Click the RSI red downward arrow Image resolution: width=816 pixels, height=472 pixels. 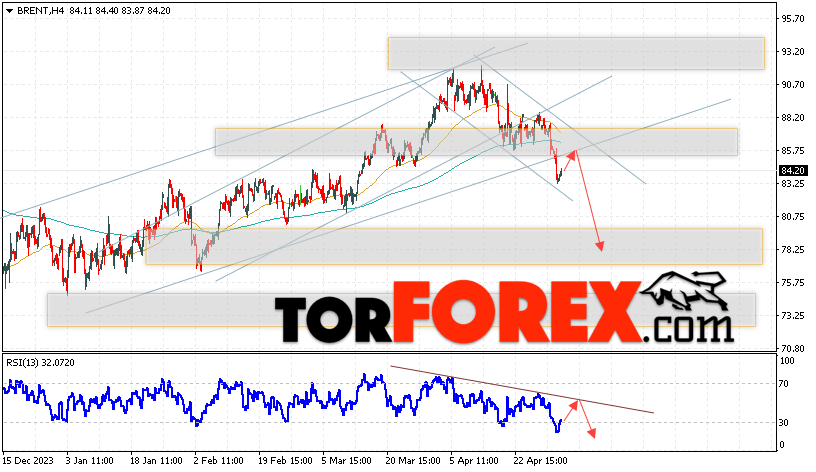click(587, 419)
